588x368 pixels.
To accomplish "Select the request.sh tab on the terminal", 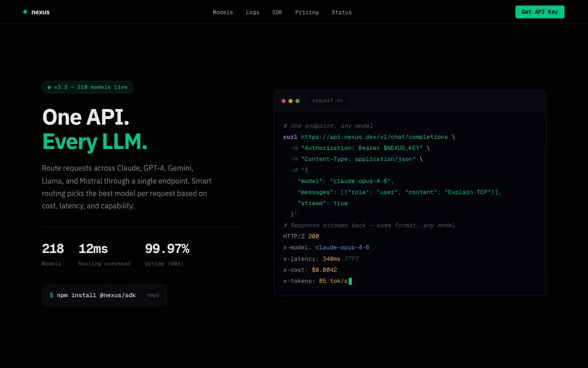I will pyautogui.click(x=328, y=101).
